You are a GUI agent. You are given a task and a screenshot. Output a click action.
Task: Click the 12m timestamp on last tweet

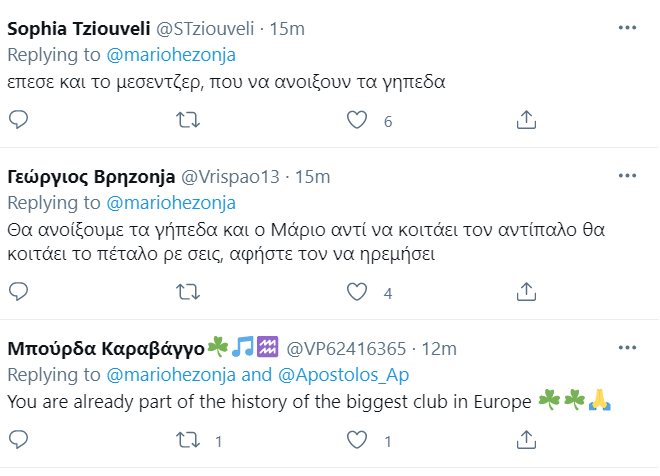440,349
